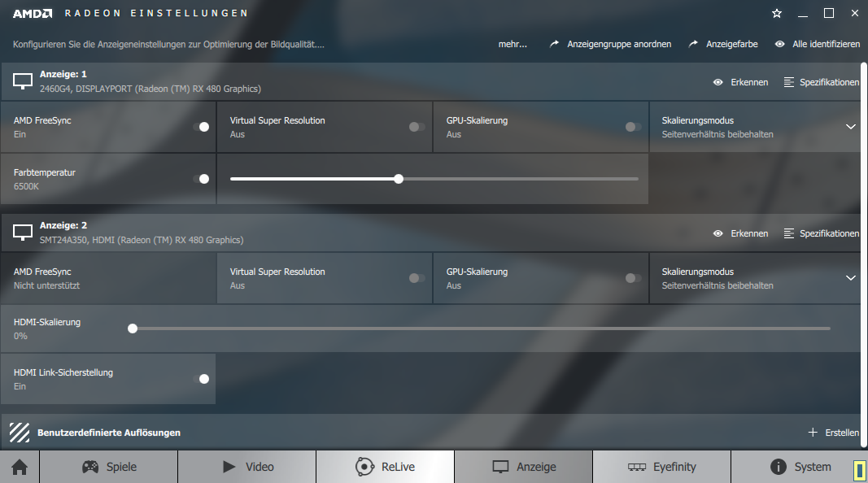The height and width of the screenshot is (483, 868).
Task: Disable AMD FreeSync for Anzeige 1
Action: click(x=200, y=127)
